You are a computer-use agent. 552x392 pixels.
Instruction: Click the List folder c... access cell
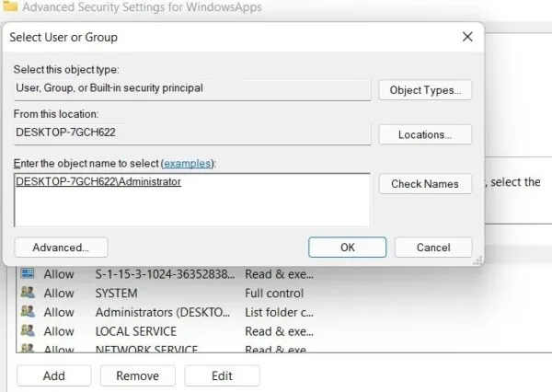tap(279, 312)
